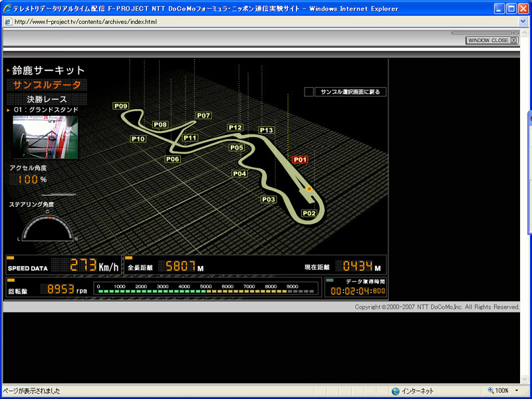Select track marker P01
The width and height of the screenshot is (532, 399).
coord(300,160)
